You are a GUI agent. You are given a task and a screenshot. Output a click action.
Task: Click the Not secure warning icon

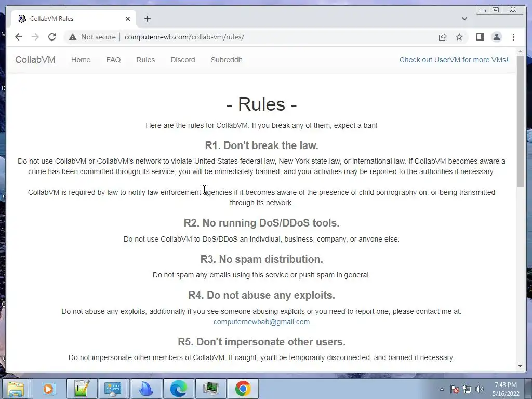(73, 37)
